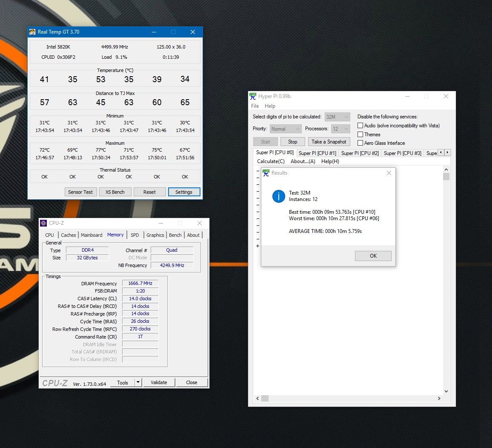
Task: Close the Results dialog with X
Action: [x=389, y=173]
